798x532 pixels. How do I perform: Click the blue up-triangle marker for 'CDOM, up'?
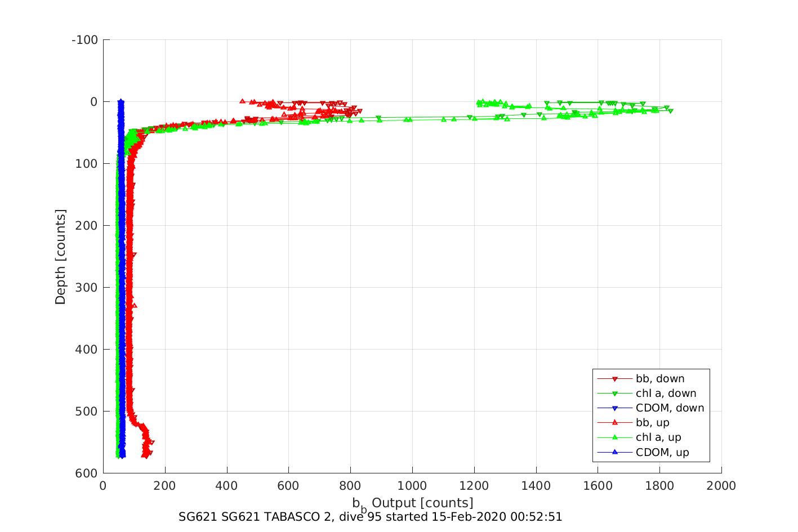coord(615,451)
